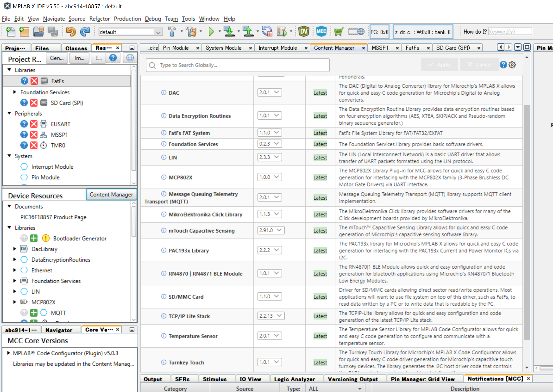Open PIC16F18857 Product Page link

53,217
